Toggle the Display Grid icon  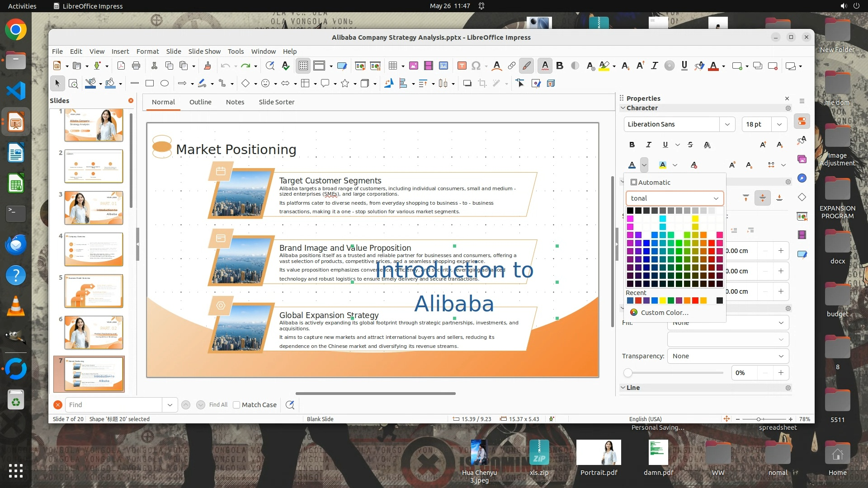303,66
